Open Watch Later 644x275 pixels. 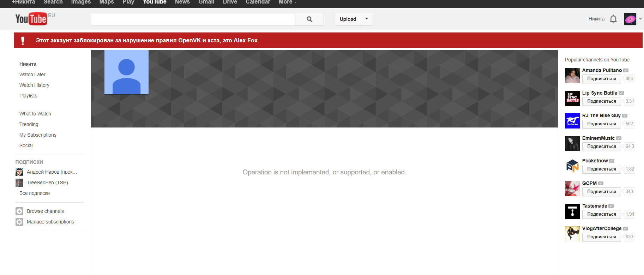(x=32, y=74)
